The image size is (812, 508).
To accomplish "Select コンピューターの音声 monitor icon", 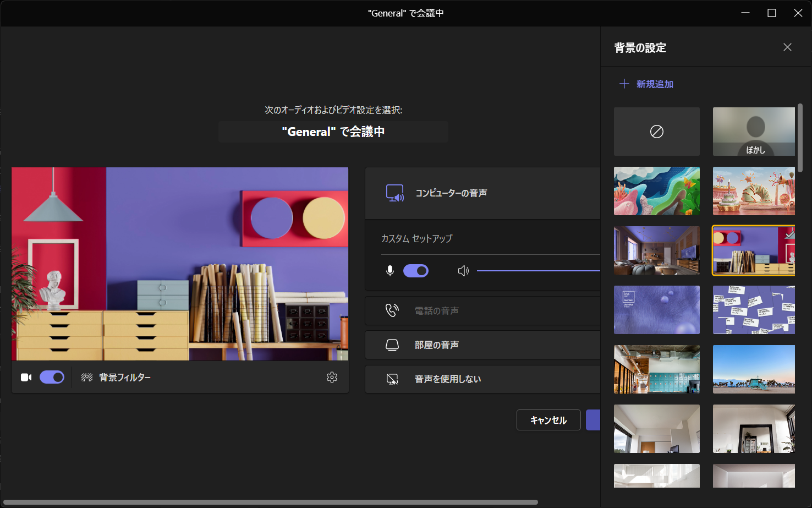I will tap(394, 193).
